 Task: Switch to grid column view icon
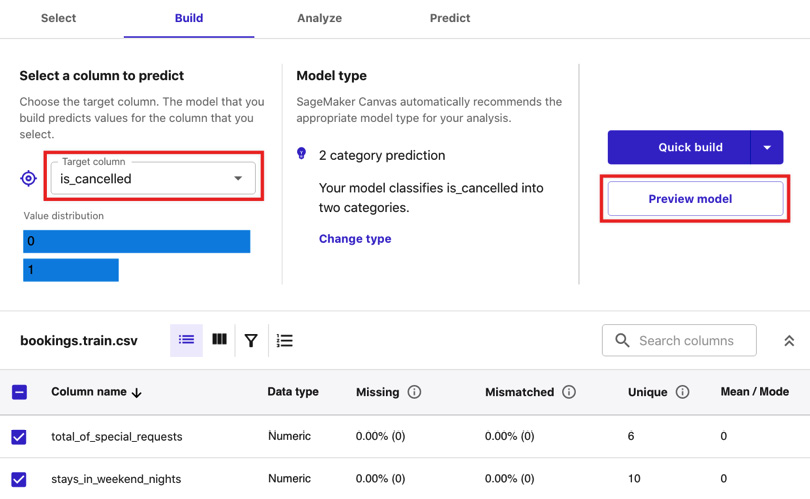[x=219, y=339]
